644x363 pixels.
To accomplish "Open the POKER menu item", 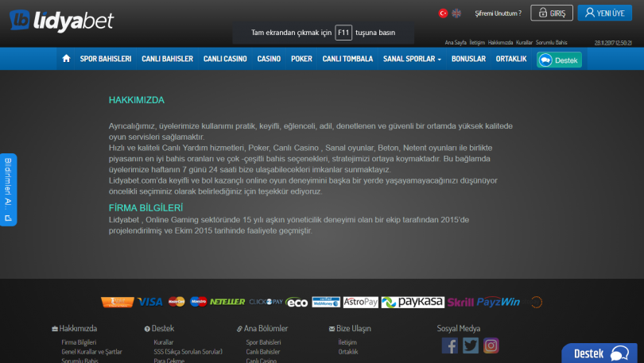I will (x=301, y=59).
